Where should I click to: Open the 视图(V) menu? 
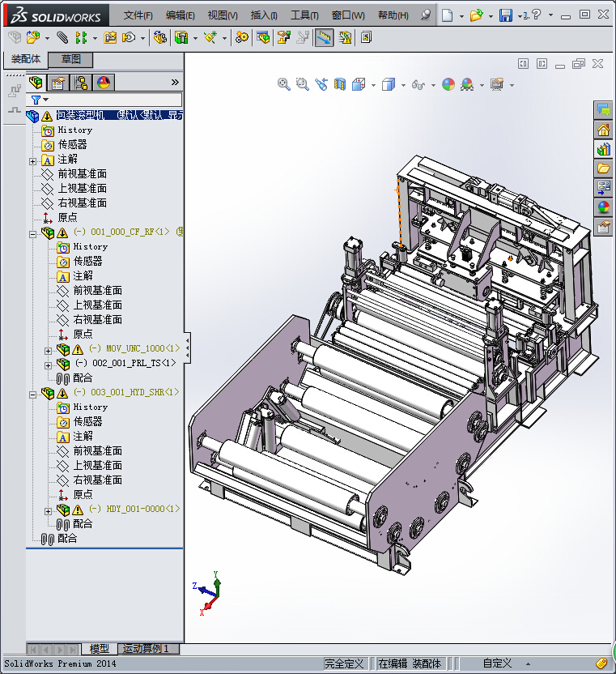click(x=223, y=15)
